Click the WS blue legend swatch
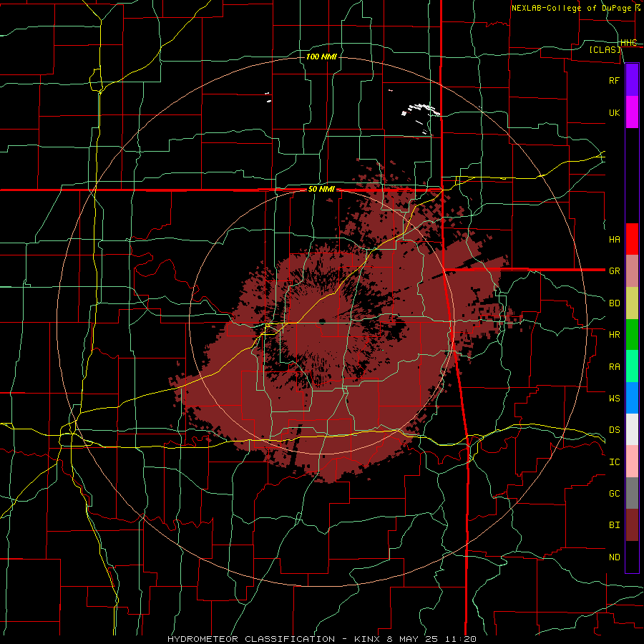Screen dimensions: 644x644 click(632, 398)
